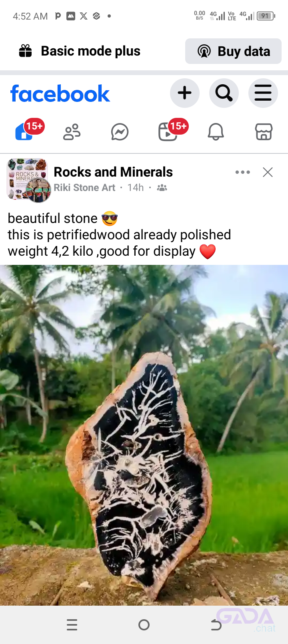Open the Friends tab icon
288x644 pixels.
72,132
